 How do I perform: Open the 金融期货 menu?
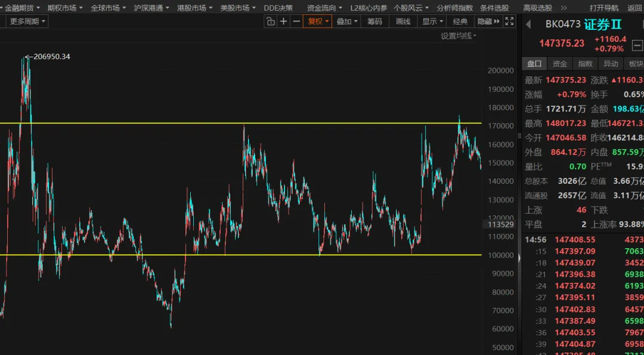pyautogui.click(x=22, y=7)
